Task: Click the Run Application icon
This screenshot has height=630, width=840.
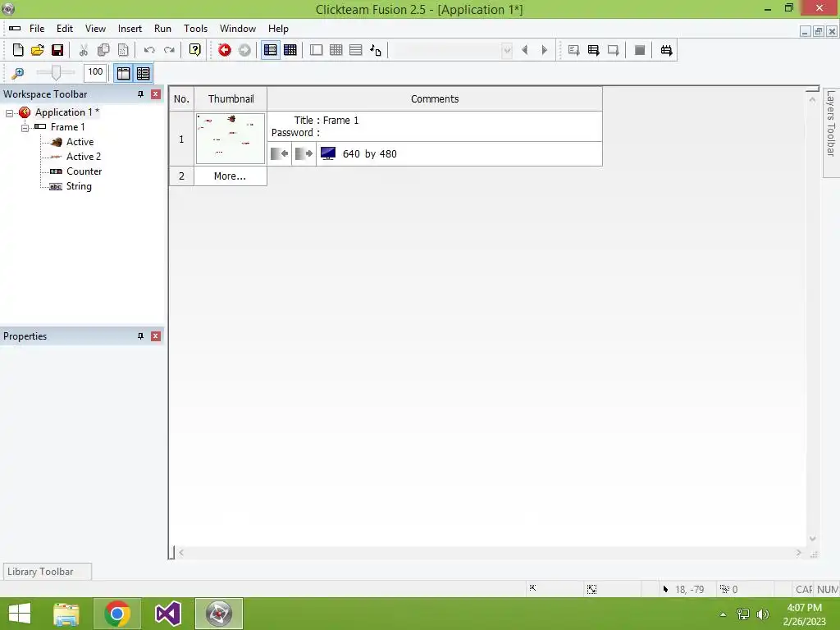Action: 594,50
